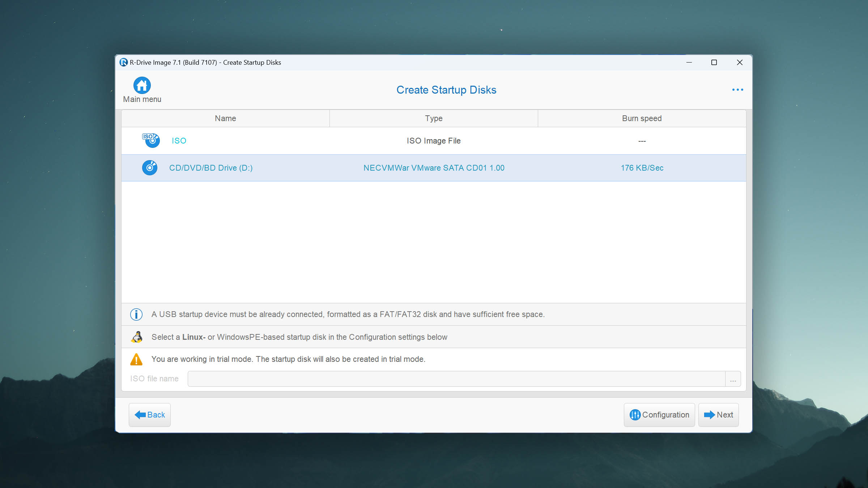Sort by the Burn speed column header
Screen dimensions: 868x488
(x=642, y=119)
